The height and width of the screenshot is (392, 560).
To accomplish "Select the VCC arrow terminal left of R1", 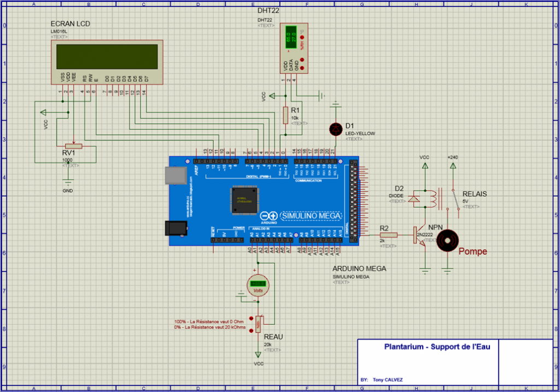I will pyautogui.click(x=272, y=96).
